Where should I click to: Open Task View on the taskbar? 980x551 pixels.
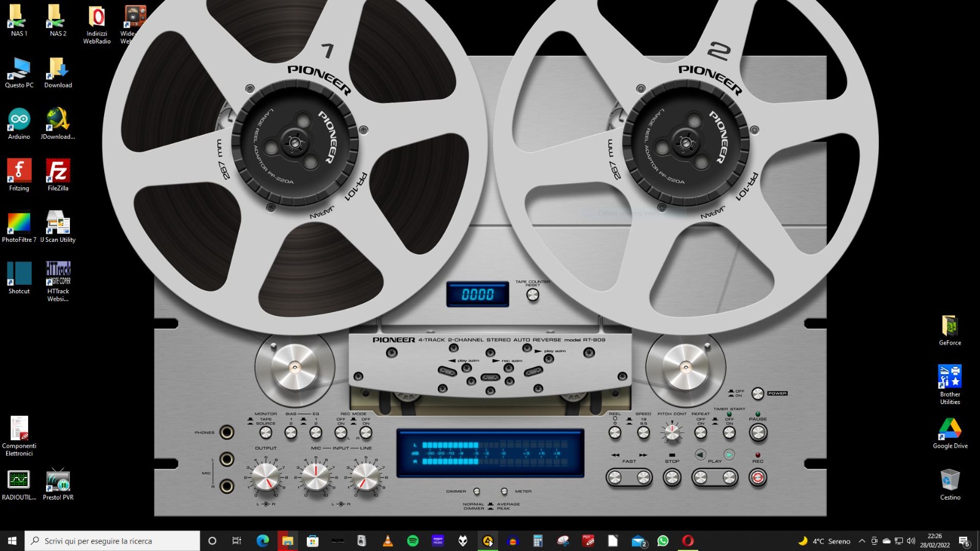(236, 541)
